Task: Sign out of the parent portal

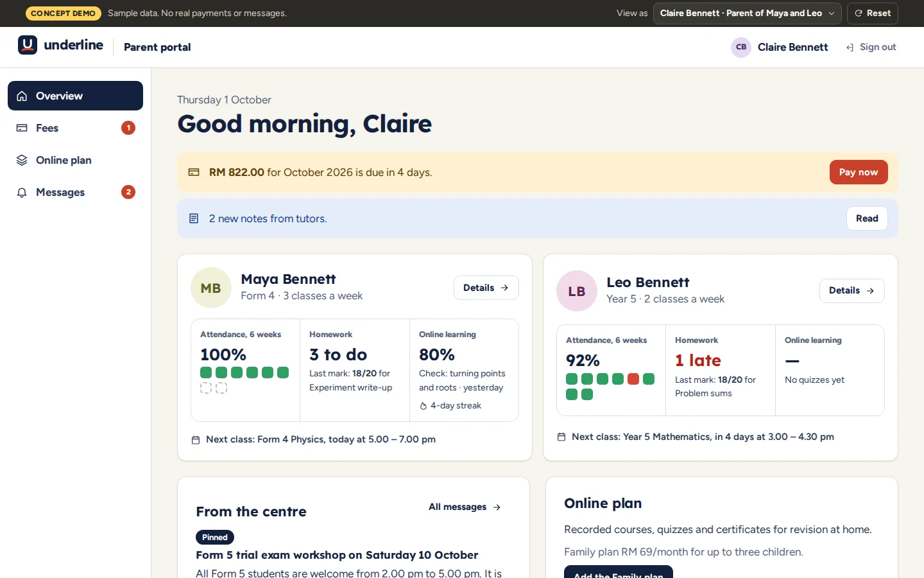Action: [x=871, y=47]
